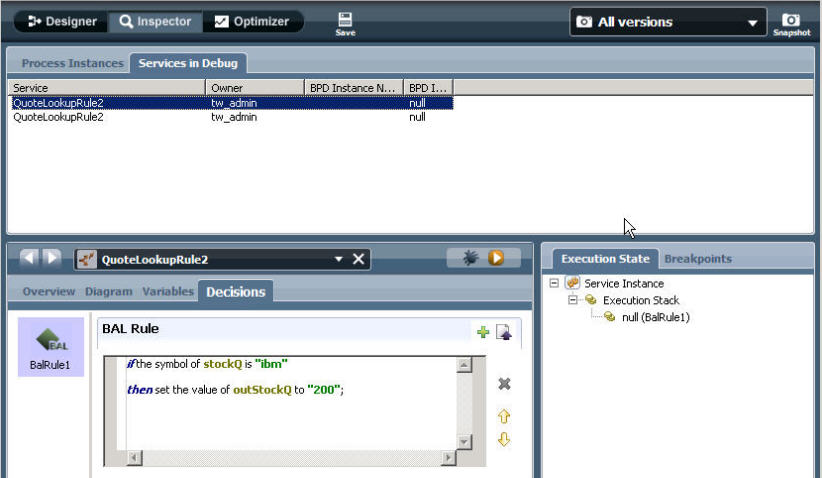
Task: Click outStockQ variable in the then line
Action: [262, 389]
